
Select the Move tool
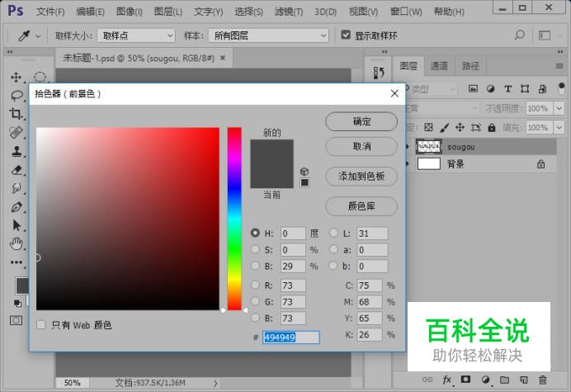[16, 78]
